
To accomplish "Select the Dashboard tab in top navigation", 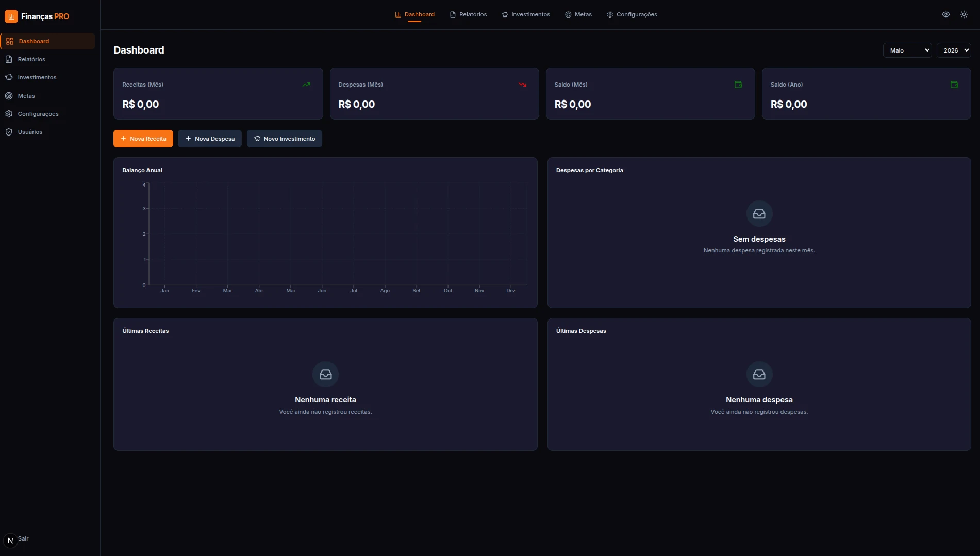I will [414, 14].
